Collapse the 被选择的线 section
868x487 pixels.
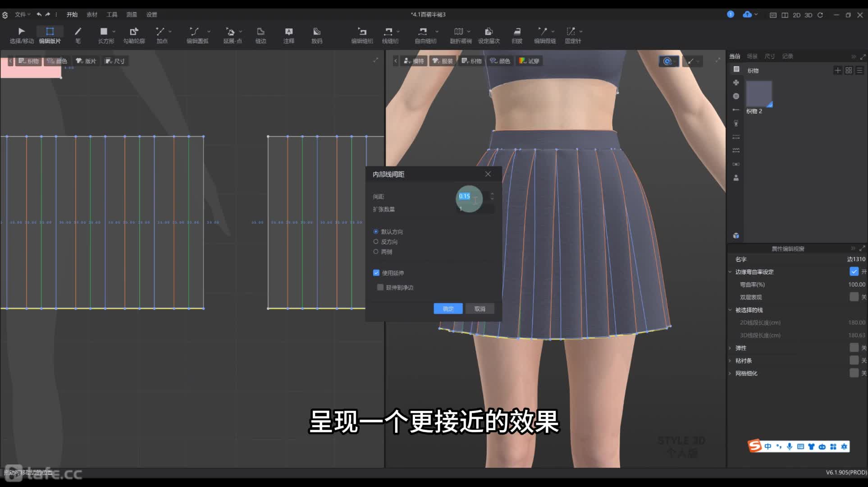click(x=730, y=310)
